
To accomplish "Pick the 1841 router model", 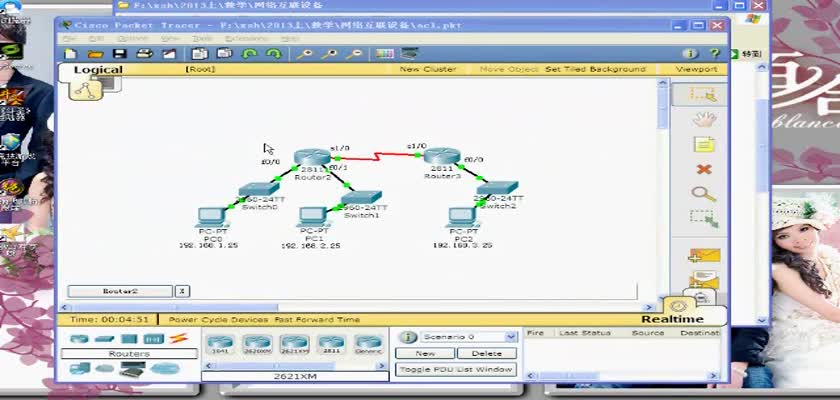I will point(220,344).
